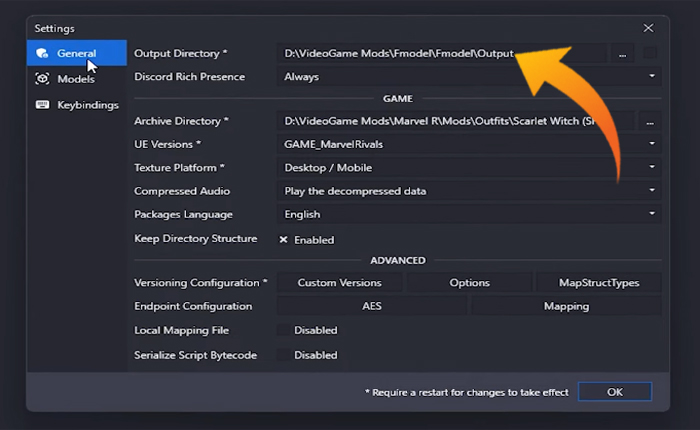The image size is (700, 430).
Task: Switch to the Models settings tab
Action: click(76, 79)
